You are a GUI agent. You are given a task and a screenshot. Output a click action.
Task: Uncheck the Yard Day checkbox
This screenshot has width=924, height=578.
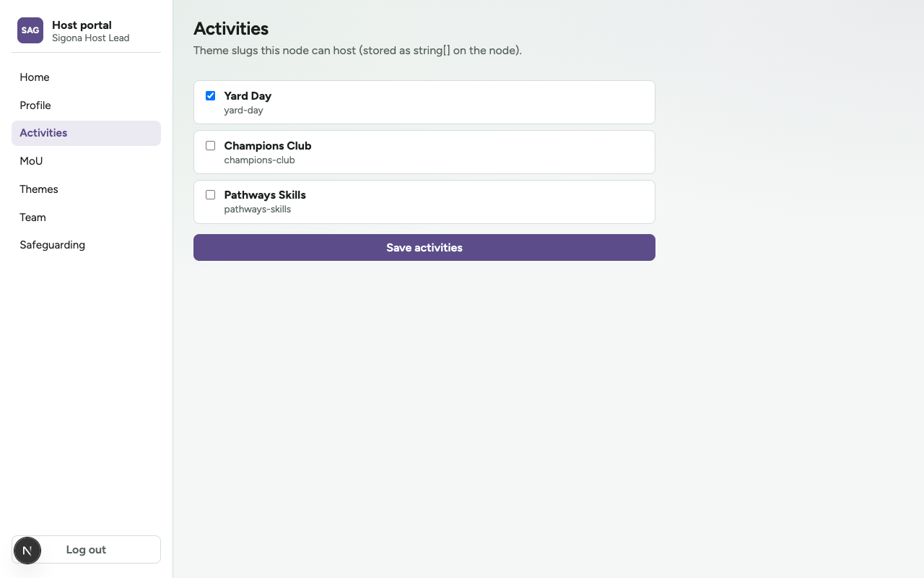tap(210, 95)
